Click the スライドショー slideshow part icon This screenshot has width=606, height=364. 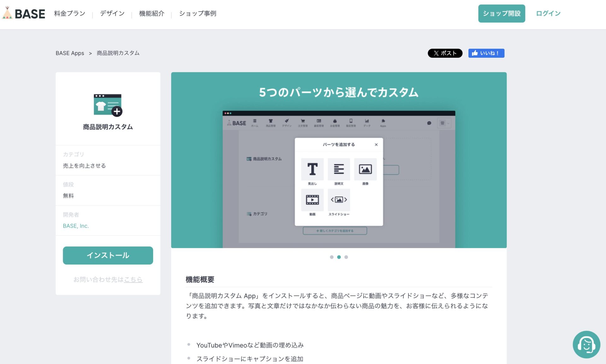coord(339,200)
